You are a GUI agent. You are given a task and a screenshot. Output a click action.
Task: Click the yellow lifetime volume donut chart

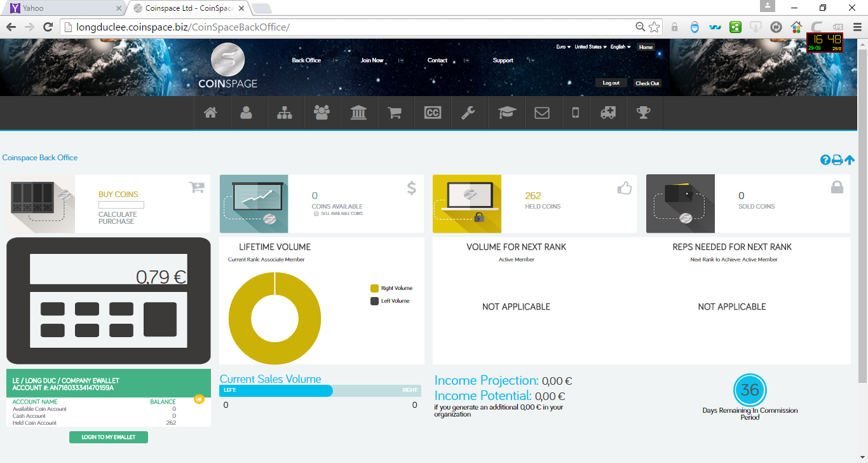[x=275, y=319]
